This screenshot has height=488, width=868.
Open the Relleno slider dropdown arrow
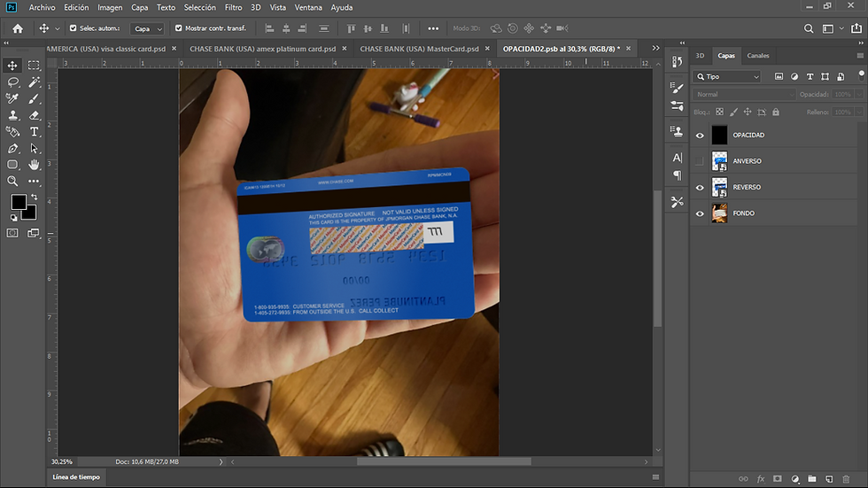pyautogui.click(x=859, y=112)
